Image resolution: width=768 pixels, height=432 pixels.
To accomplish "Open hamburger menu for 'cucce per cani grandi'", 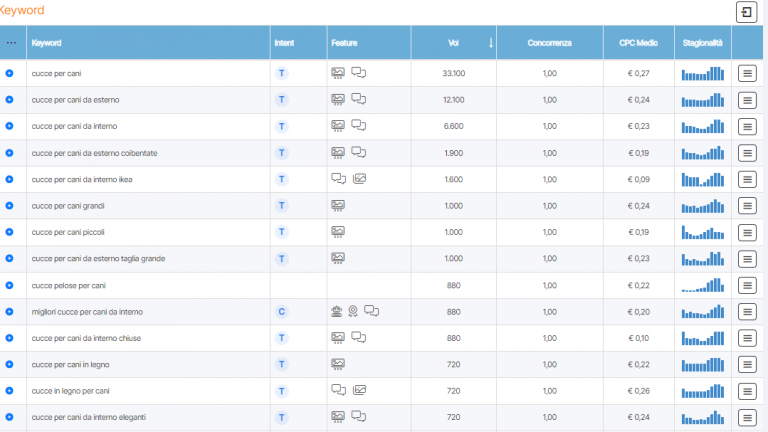I will pyautogui.click(x=746, y=206).
